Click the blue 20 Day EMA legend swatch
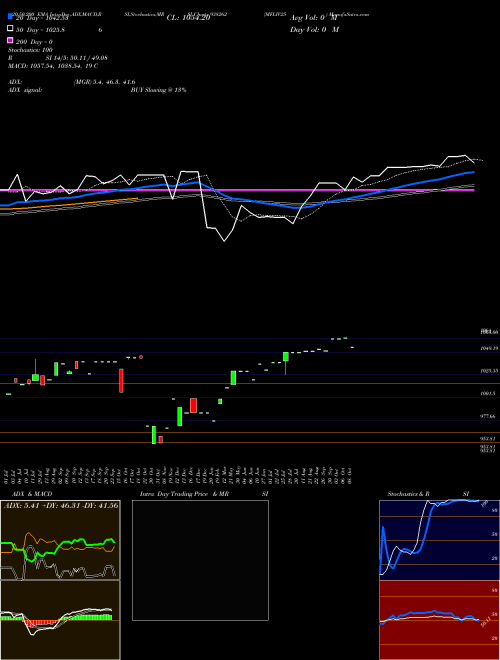Screen dimensions: 500x660 tap(10, 16)
